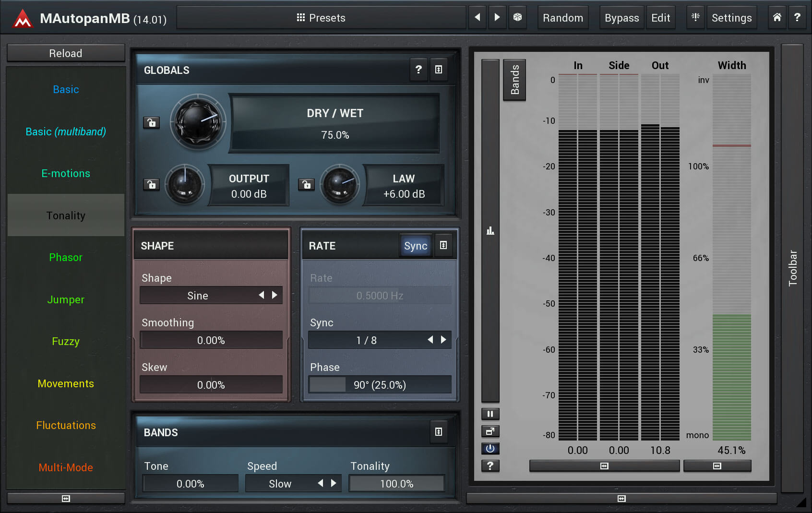
Task: Open the Shape Sine dropdown
Action: click(211, 295)
